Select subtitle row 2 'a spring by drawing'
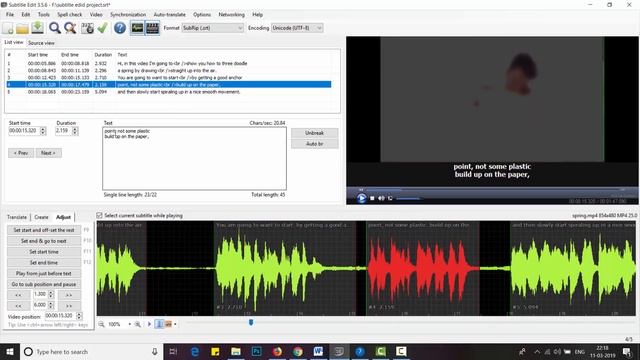Screen dimensions: 640x360 click(x=169, y=71)
